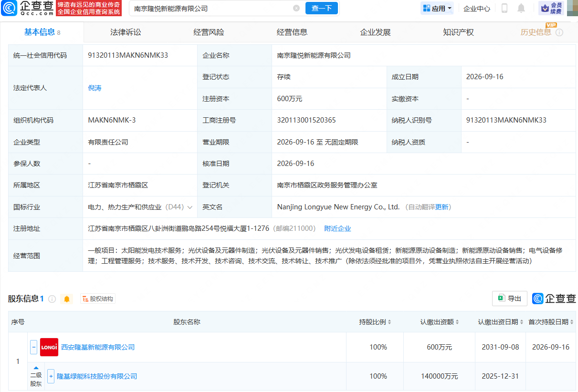
Task: Toggle the orange shareholder alert bell
Action: (x=67, y=299)
